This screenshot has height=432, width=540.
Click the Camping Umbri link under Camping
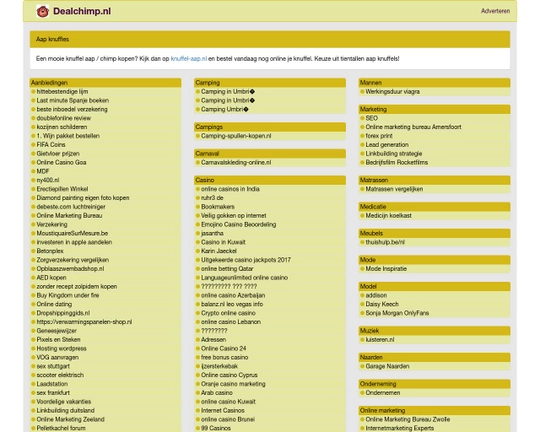[x=225, y=109]
